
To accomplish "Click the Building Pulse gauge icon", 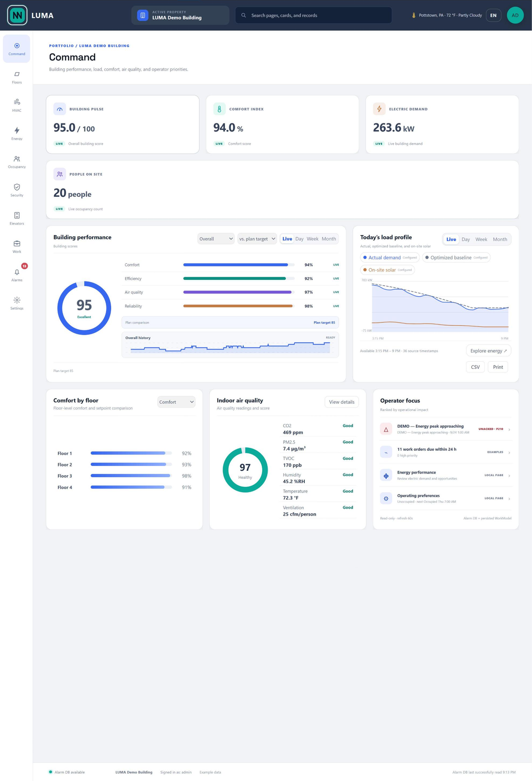I will point(60,109).
